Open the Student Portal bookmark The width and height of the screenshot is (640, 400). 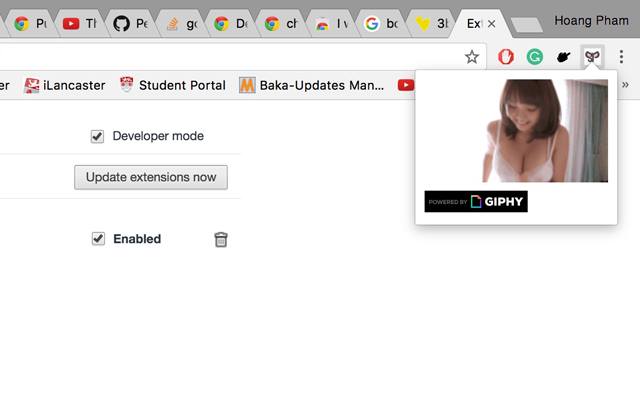173,85
